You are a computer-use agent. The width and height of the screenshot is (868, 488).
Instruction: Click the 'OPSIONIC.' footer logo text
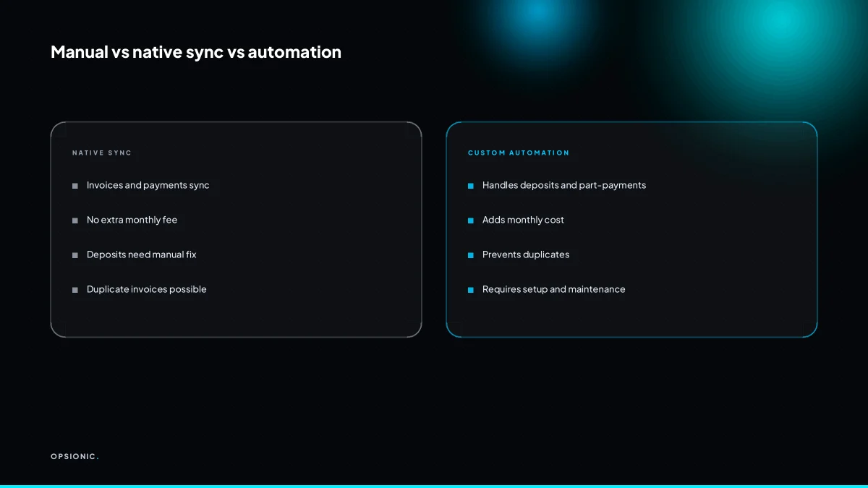tap(75, 456)
